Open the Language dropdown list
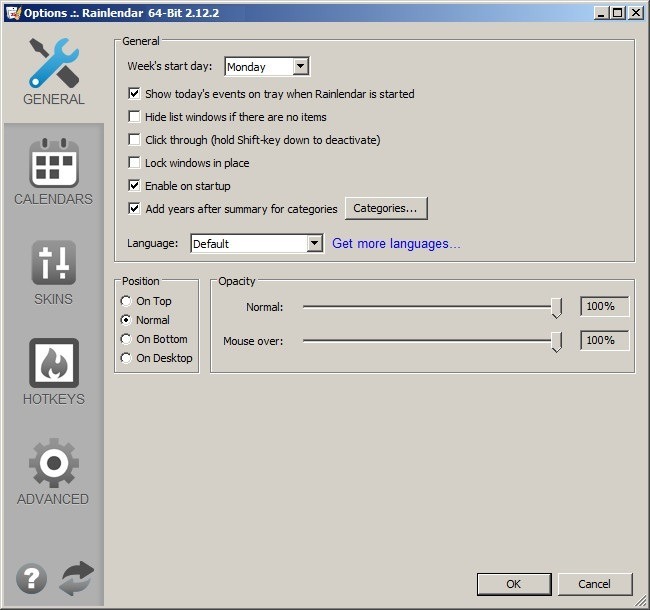This screenshot has height=610, width=650. (314, 243)
